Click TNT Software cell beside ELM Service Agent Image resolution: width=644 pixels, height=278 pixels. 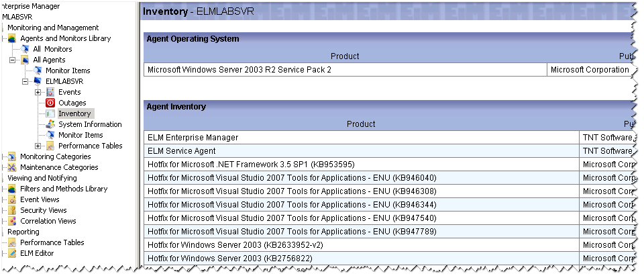coord(607,151)
